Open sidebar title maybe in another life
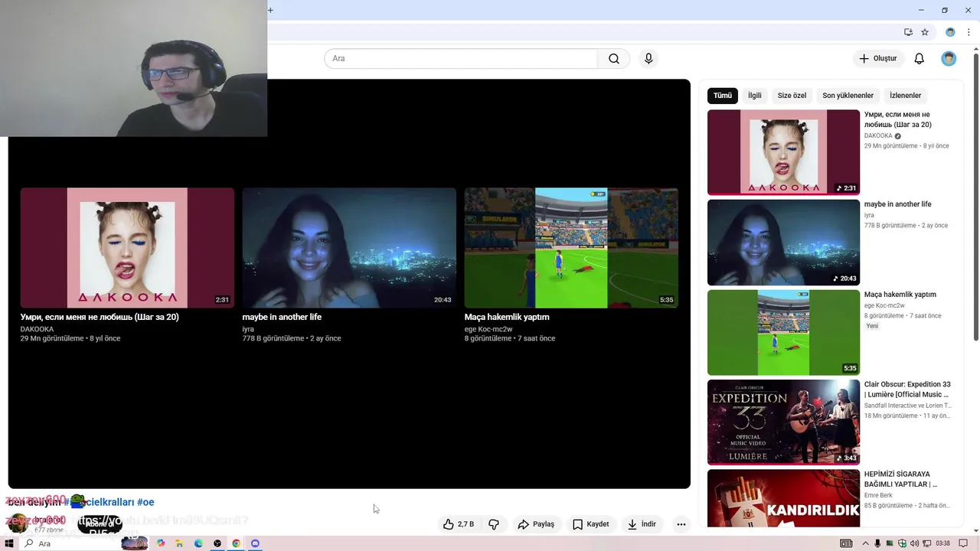 (898, 204)
